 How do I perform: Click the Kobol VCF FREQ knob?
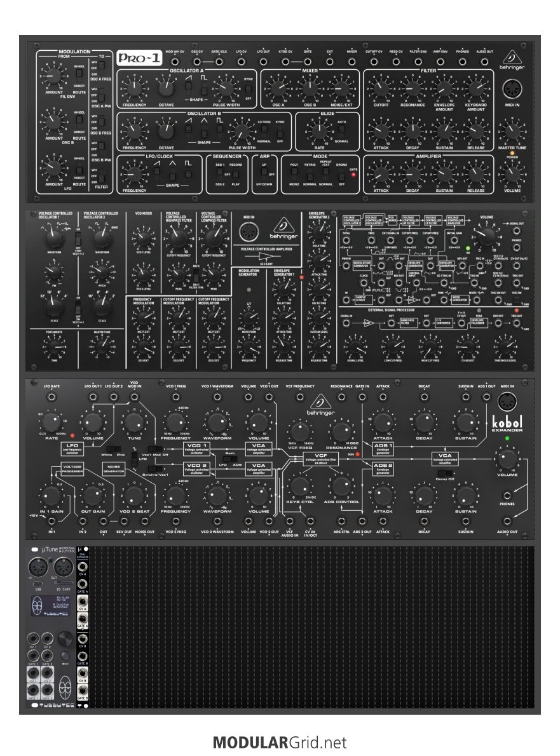(x=299, y=431)
